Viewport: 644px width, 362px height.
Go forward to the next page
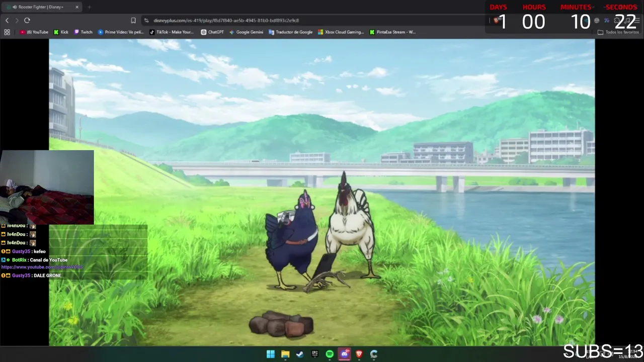[x=17, y=20]
